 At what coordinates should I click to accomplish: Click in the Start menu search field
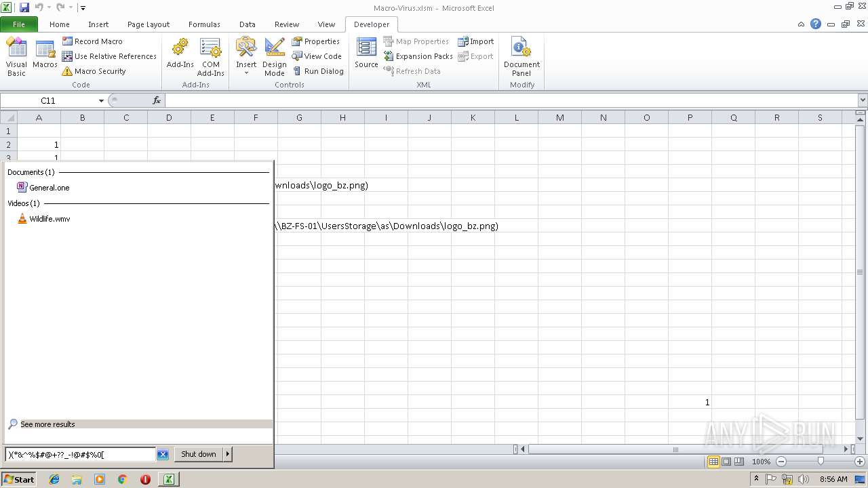pyautogui.click(x=81, y=454)
